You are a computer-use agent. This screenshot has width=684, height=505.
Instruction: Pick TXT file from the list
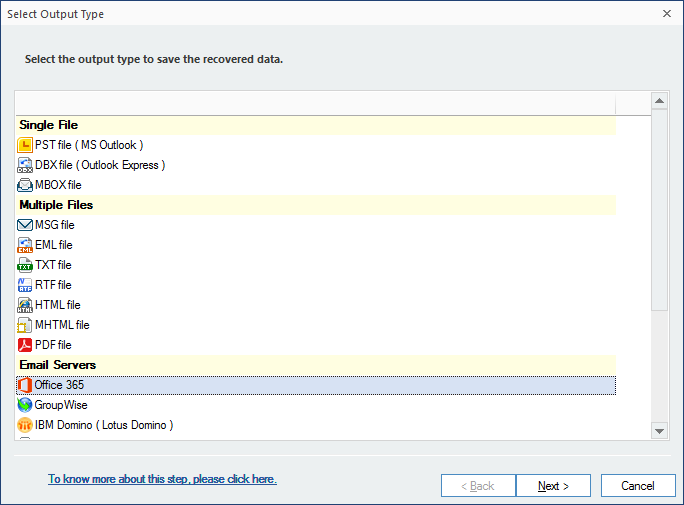(316, 265)
